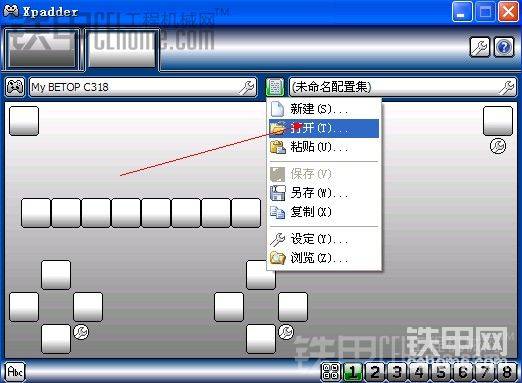This screenshot has height=383, width=522.
Task: Click wrench icon under top right trigger
Action: [498, 146]
